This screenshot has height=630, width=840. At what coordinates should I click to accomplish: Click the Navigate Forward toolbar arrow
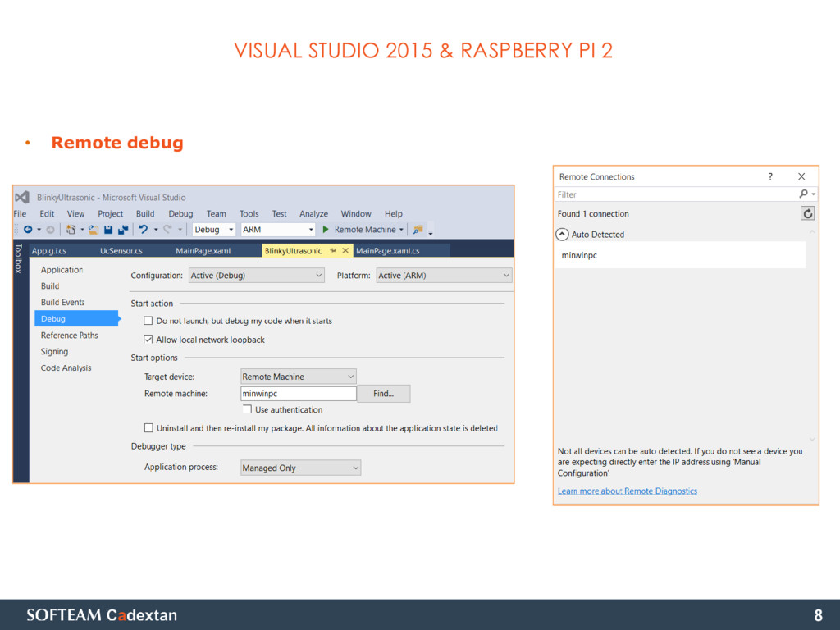(x=50, y=230)
